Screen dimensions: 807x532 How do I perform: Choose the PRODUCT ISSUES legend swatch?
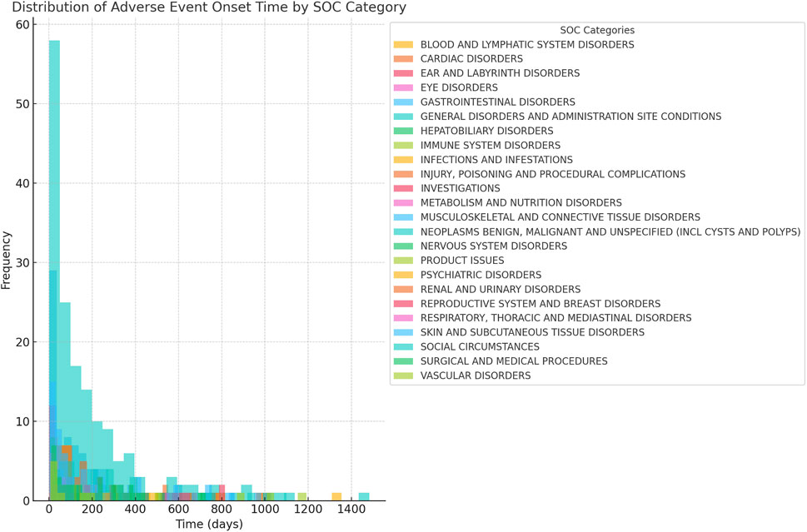[x=403, y=261]
